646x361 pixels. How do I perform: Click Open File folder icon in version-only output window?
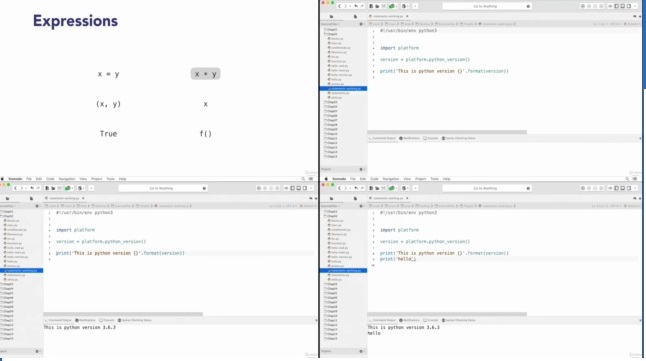tap(53, 188)
